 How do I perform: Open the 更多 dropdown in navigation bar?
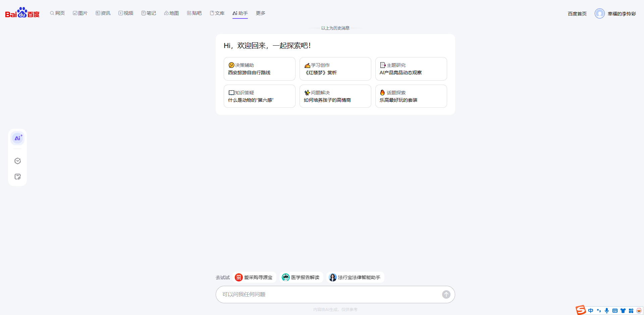(260, 13)
